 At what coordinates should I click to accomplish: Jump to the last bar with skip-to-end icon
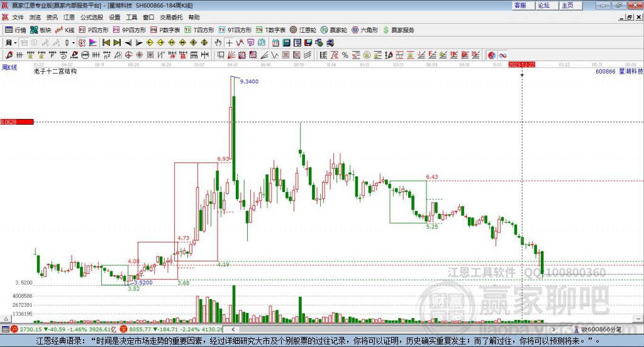pos(117,43)
